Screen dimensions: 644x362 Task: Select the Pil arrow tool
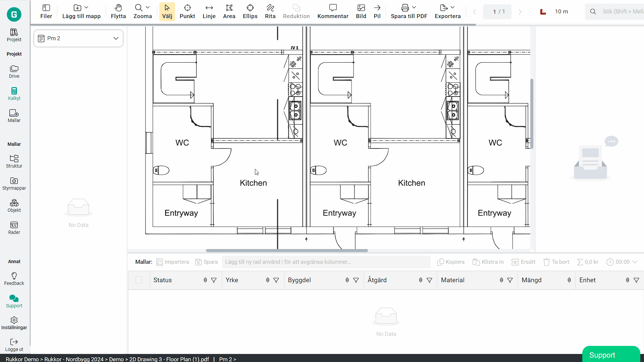pyautogui.click(x=377, y=12)
